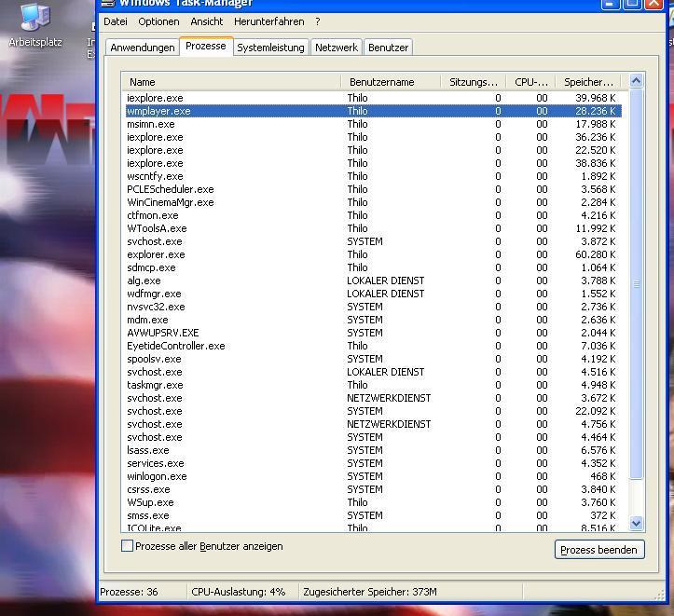The height and width of the screenshot is (616, 674).
Task: Click scrollbar up arrow in process list
Action: click(636, 81)
